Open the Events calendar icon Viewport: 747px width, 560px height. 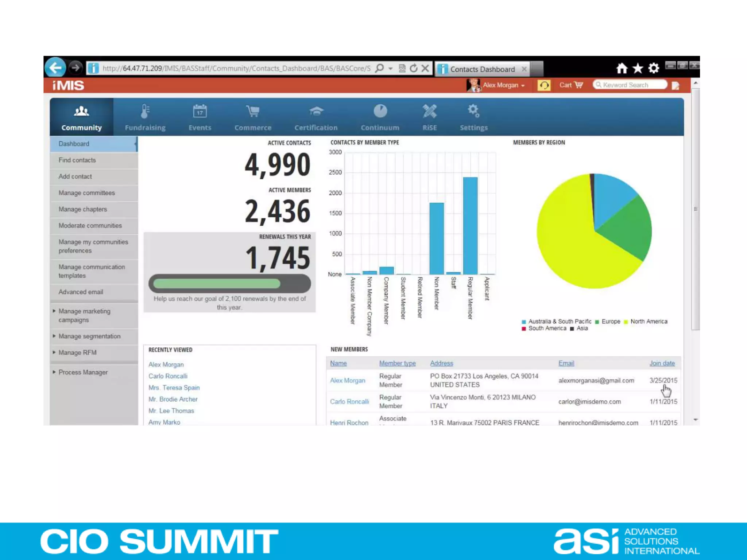tap(200, 112)
